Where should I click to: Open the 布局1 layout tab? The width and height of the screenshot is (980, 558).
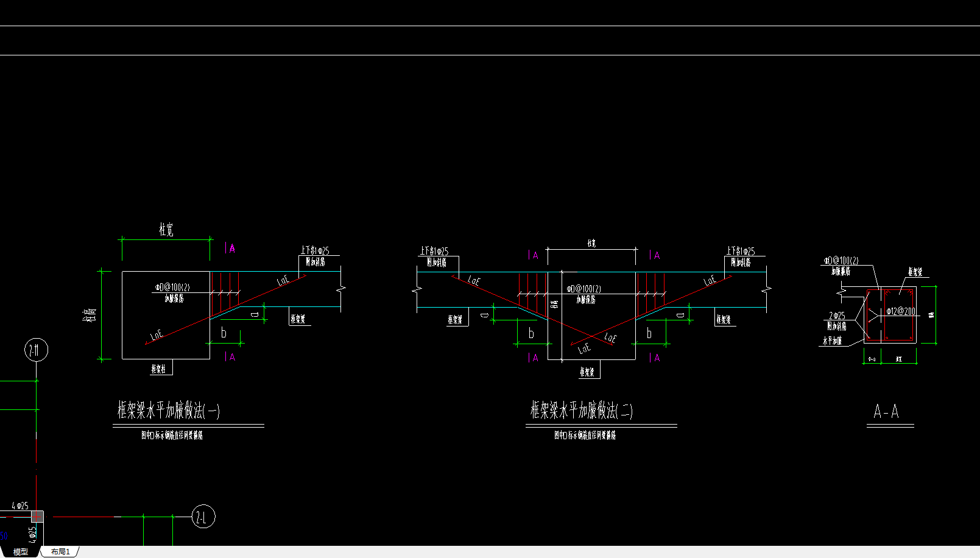pos(60,551)
